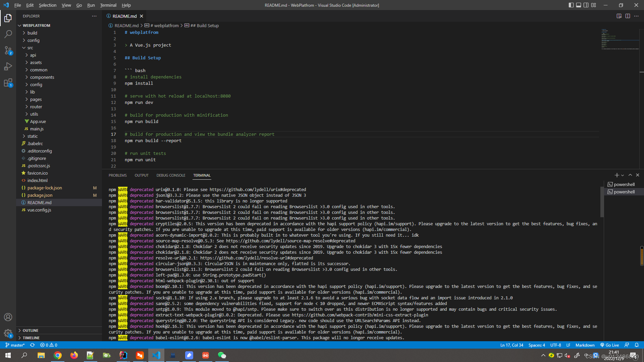Open vue.config.js in Explorer
The image size is (644, 362).
39,210
